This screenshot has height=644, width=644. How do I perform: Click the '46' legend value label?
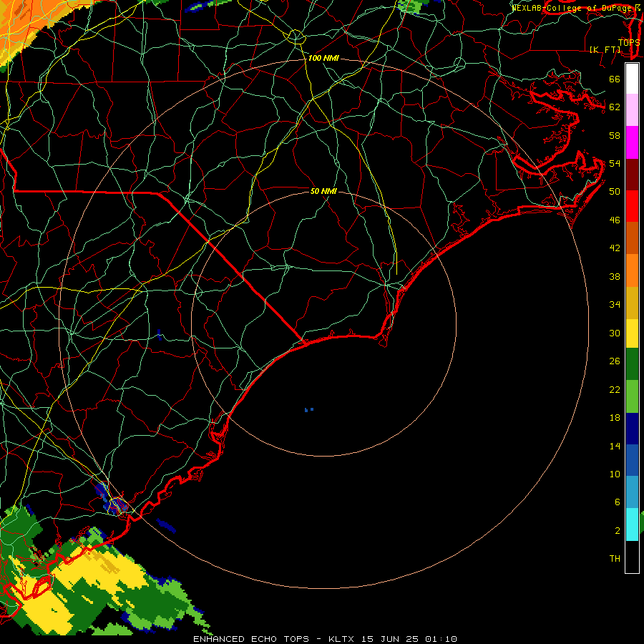(x=615, y=220)
